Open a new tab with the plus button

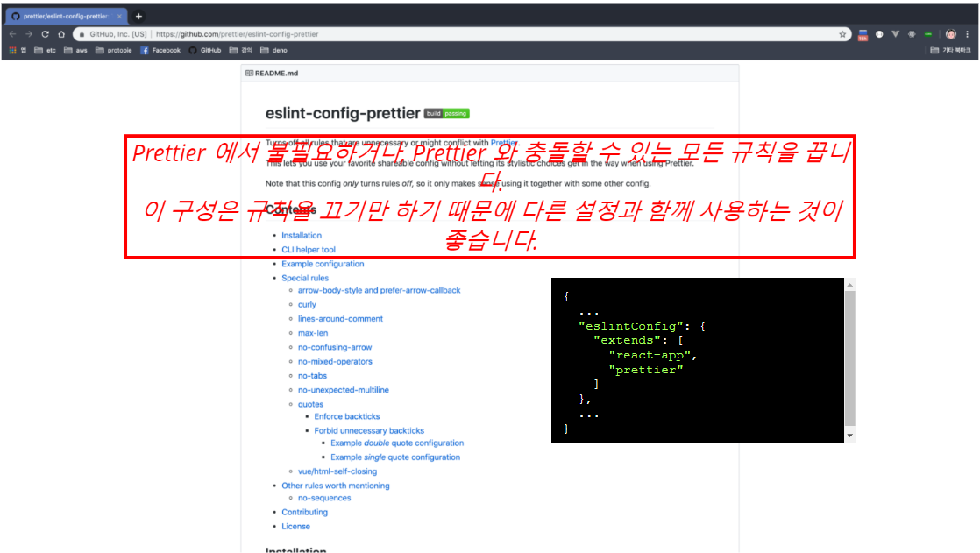click(138, 17)
